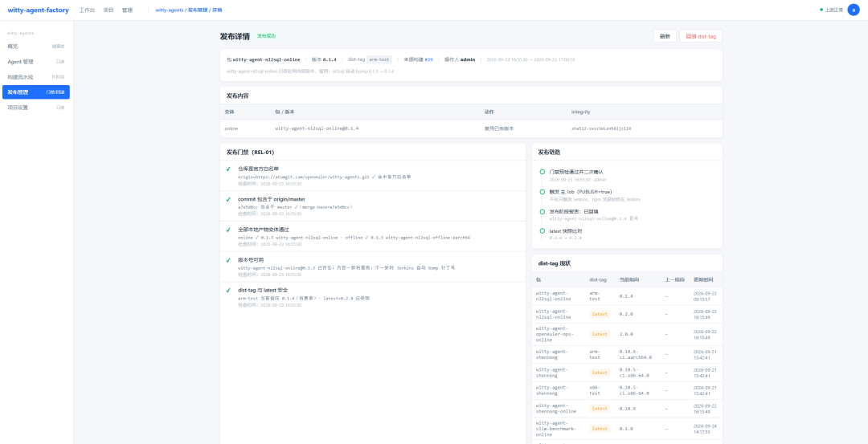The width and height of the screenshot is (868, 444).
Task: Click the dist-tag 现状 panel title
Action: point(554,263)
